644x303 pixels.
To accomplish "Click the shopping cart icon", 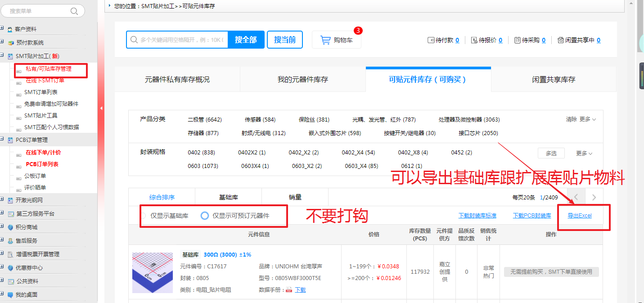I will [325, 40].
